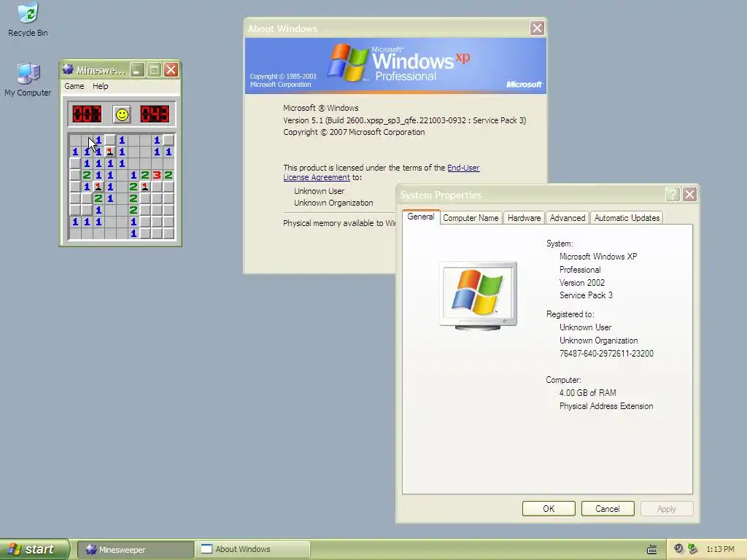Click OK in System Properties
The width and height of the screenshot is (747, 560).
pos(549,508)
